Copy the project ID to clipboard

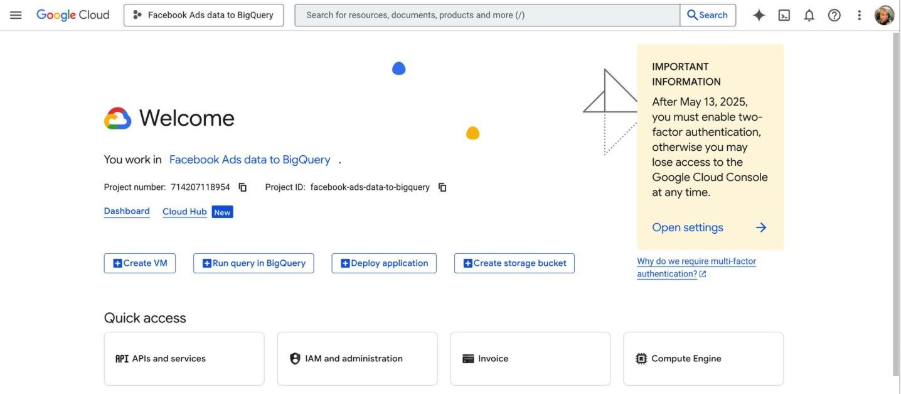pos(442,187)
